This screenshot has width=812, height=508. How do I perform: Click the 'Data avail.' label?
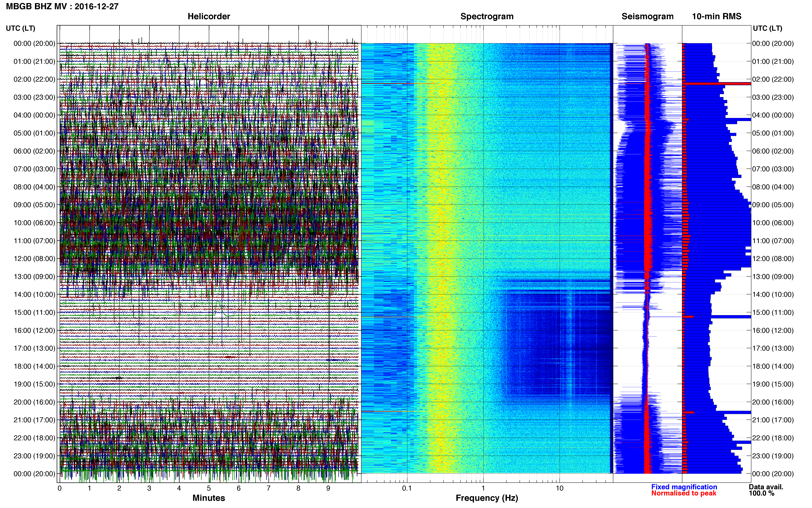[766, 487]
